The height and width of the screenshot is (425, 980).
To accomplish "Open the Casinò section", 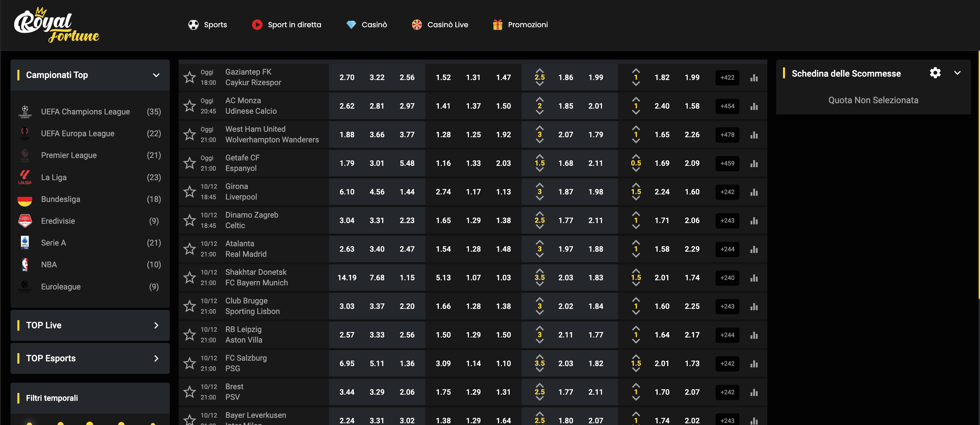I will pyautogui.click(x=366, y=25).
